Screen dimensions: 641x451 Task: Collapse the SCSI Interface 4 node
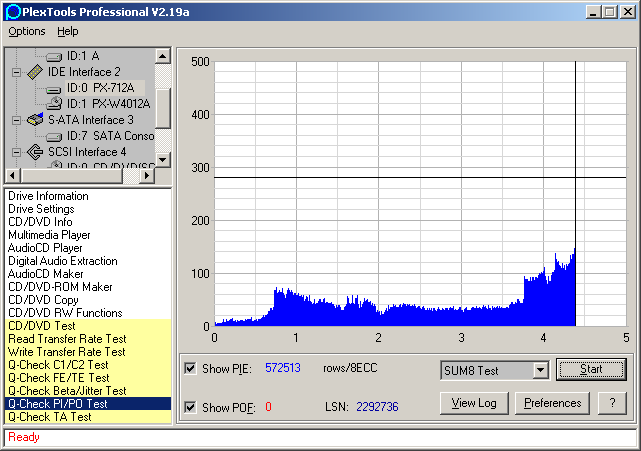click(x=16, y=153)
